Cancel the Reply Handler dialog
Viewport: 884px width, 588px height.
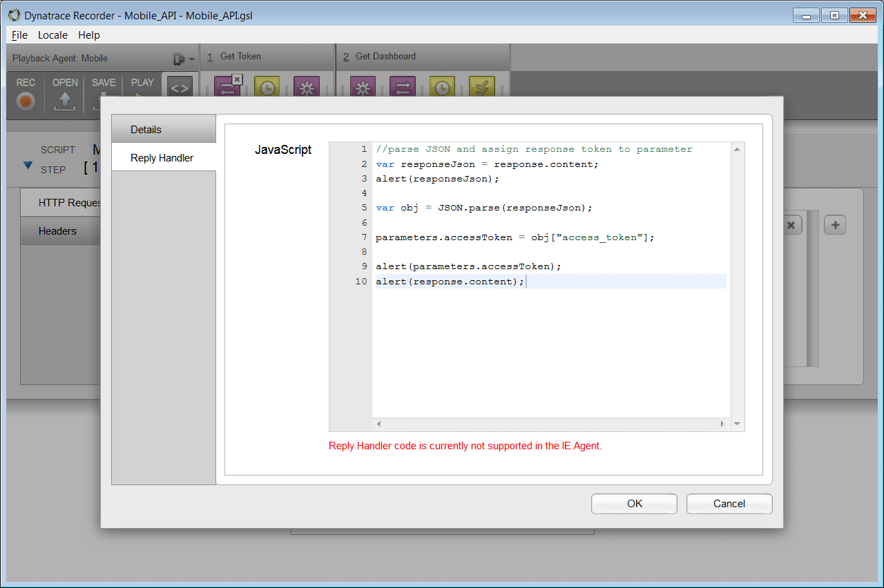729,504
